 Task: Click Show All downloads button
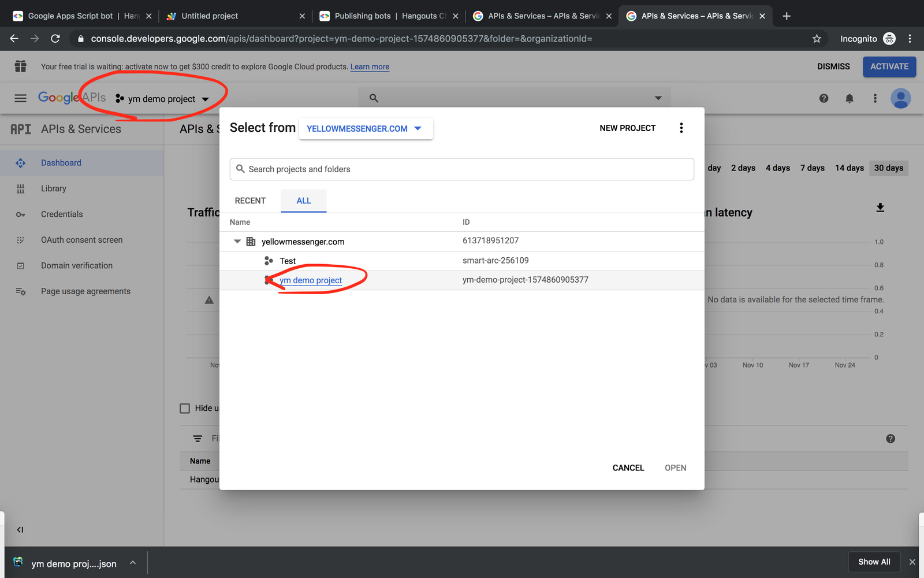coord(874,562)
